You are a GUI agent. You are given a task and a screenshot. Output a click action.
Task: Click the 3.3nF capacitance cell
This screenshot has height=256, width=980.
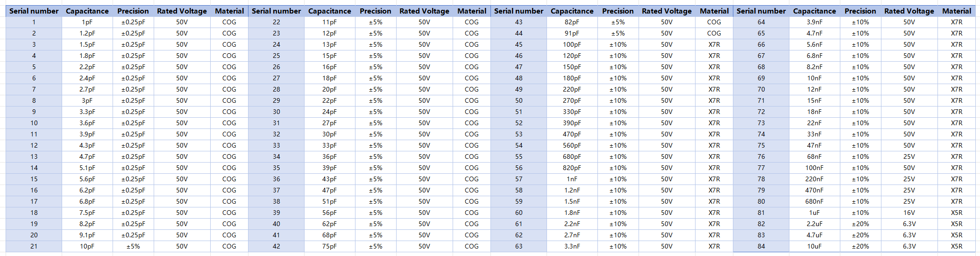pos(572,246)
